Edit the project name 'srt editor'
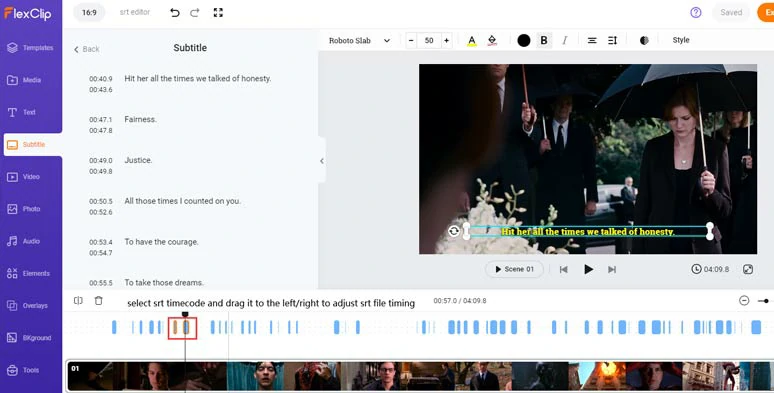Image resolution: width=774 pixels, height=393 pixels. tap(135, 12)
